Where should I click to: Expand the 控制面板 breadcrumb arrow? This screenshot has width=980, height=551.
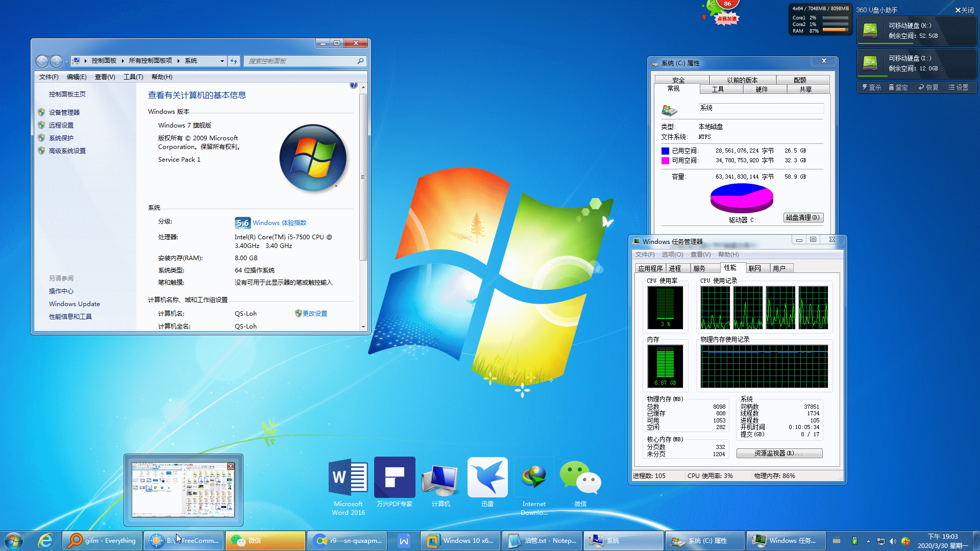(x=123, y=61)
